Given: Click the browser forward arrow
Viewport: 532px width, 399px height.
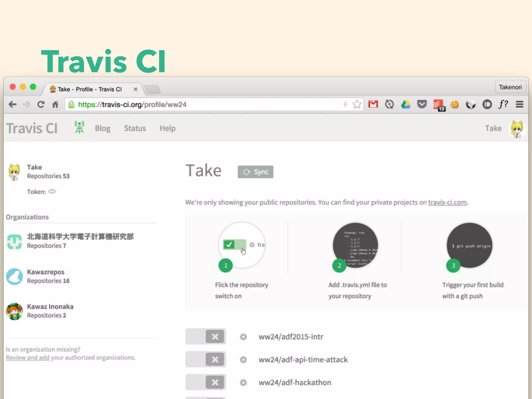Looking at the screenshot, I should tap(26, 105).
